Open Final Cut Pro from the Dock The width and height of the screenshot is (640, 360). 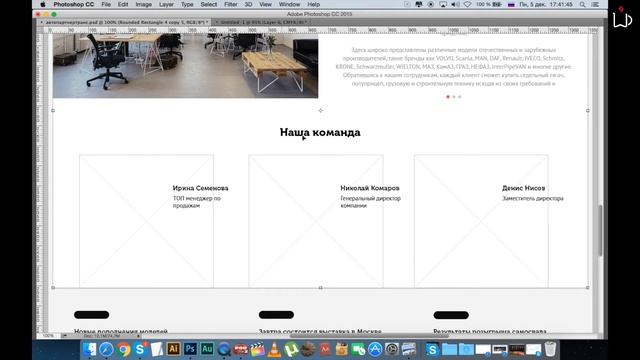click(257, 349)
